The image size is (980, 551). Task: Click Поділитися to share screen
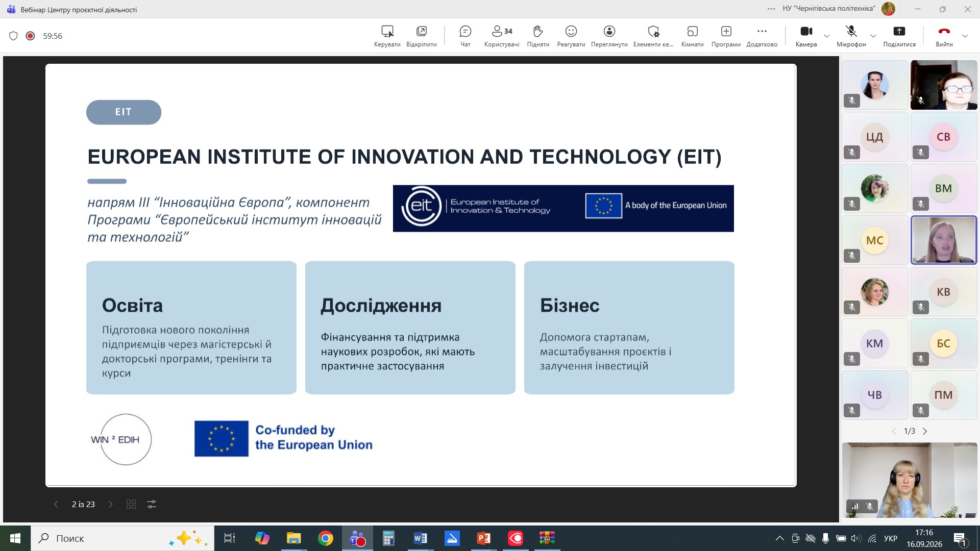click(899, 36)
